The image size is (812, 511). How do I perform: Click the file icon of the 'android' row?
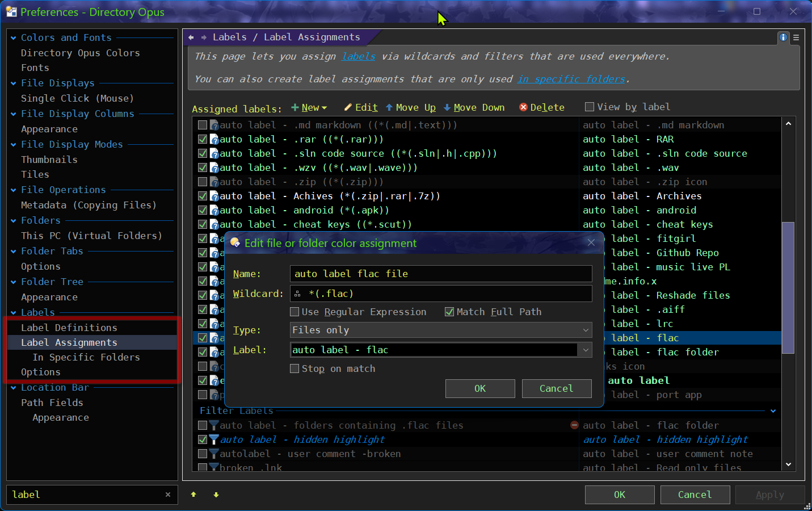coord(214,210)
